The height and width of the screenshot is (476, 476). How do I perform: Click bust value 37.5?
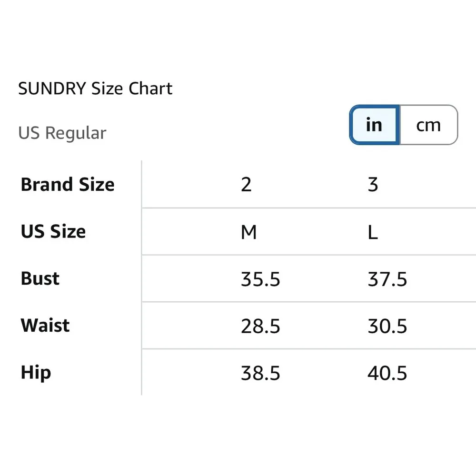point(387,279)
